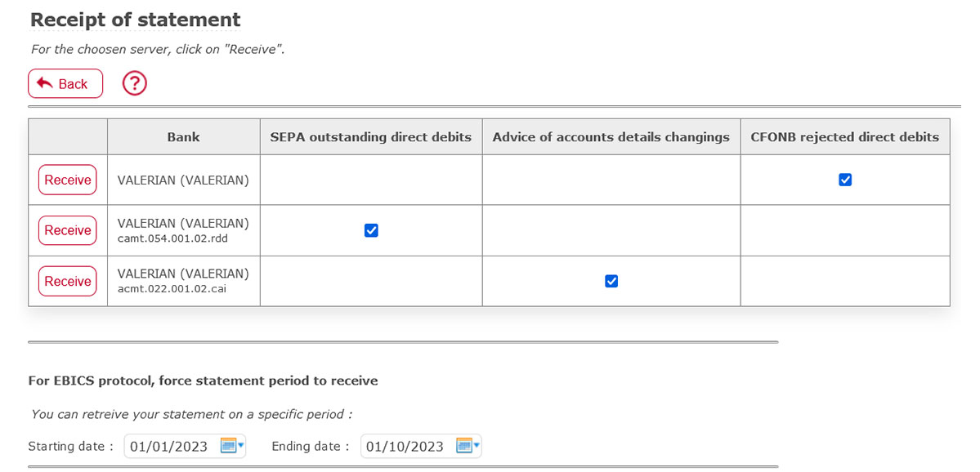
Task: Click the red question mark help icon
Action: pos(134,83)
